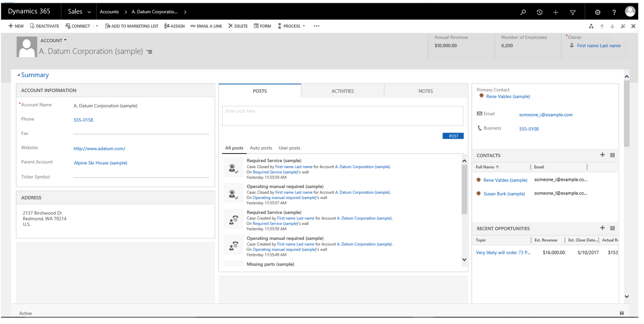Click posts list scroll up arrow
This screenshot has height=324, width=644.
point(464,161)
